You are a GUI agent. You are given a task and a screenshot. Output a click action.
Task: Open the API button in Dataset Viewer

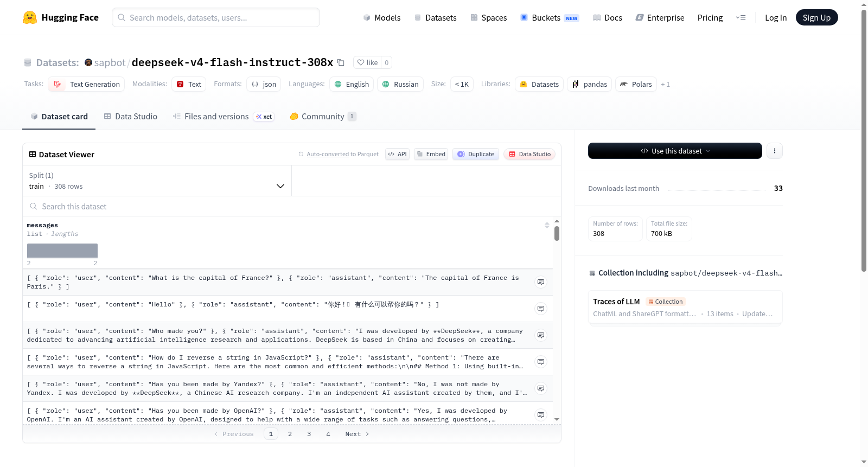pyautogui.click(x=397, y=154)
